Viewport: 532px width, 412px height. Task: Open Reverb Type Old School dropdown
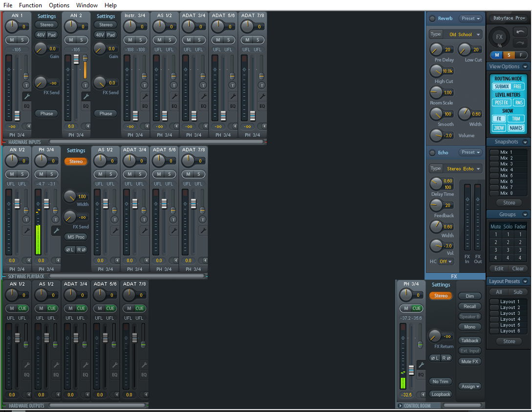[x=463, y=34]
